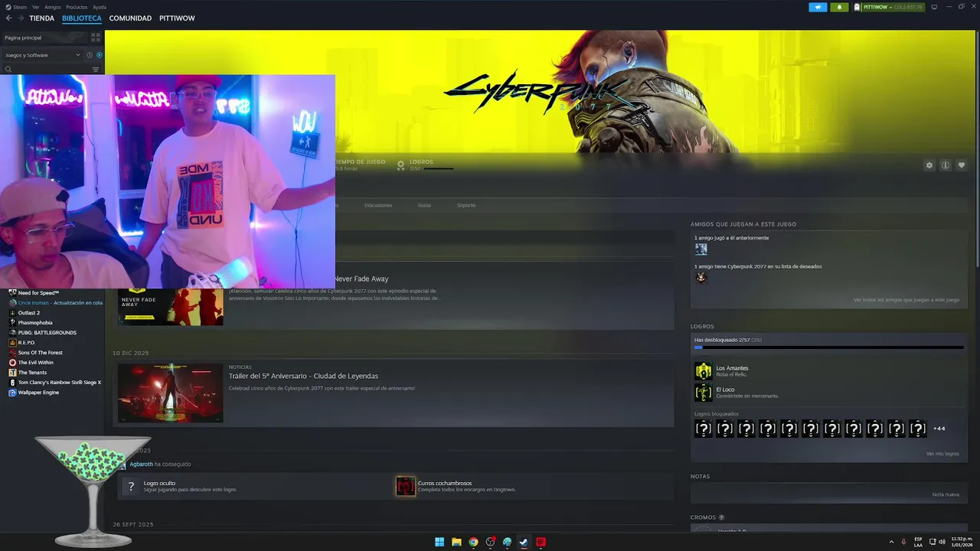Click the achievements progress bar 2/57
Viewport: 980px width, 551px height.
tap(828, 347)
